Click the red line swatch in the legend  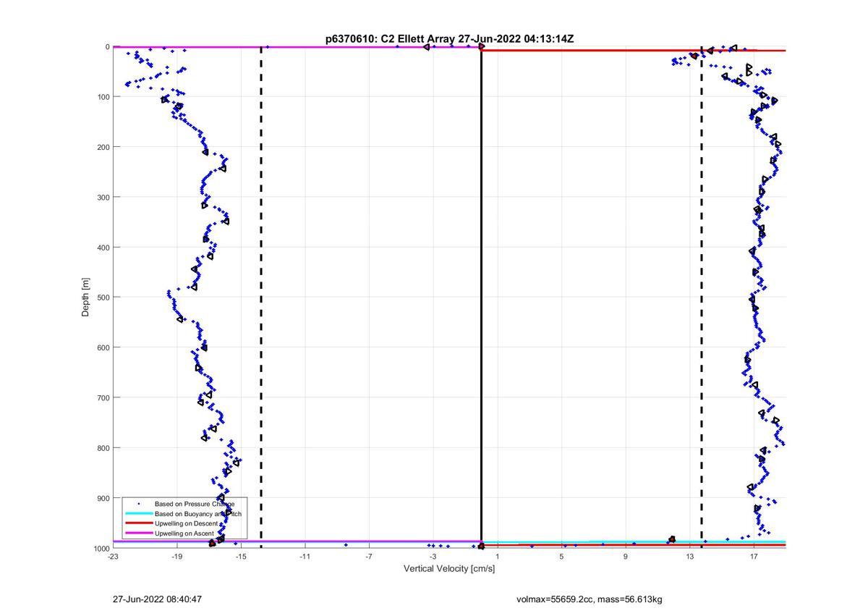point(138,523)
